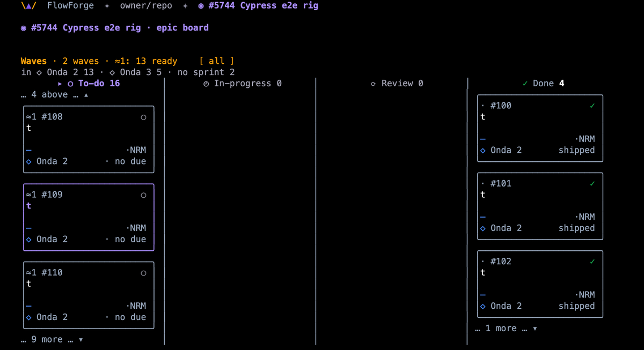The width and height of the screenshot is (644, 350).
Task: Click the green checkmark on card #102
Action: click(x=592, y=262)
